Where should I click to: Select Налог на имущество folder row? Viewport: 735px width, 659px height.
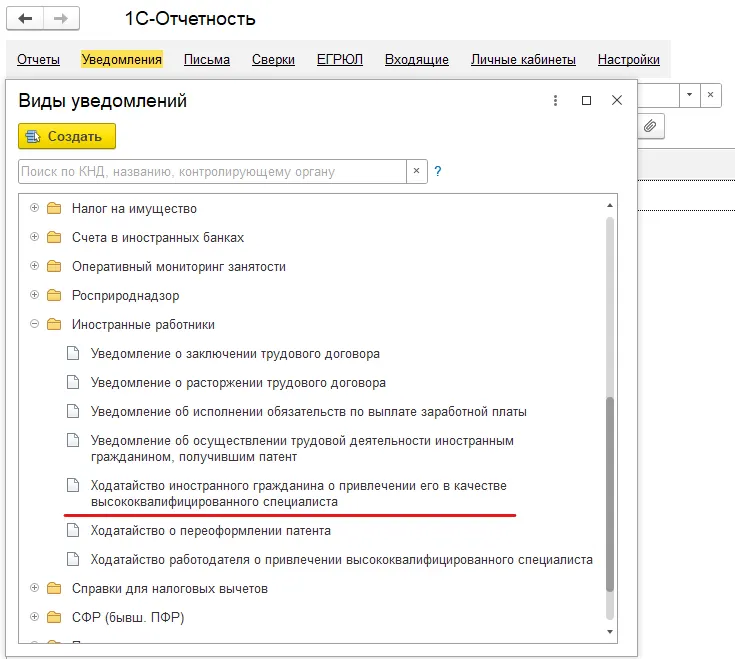(x=312, y=208)
